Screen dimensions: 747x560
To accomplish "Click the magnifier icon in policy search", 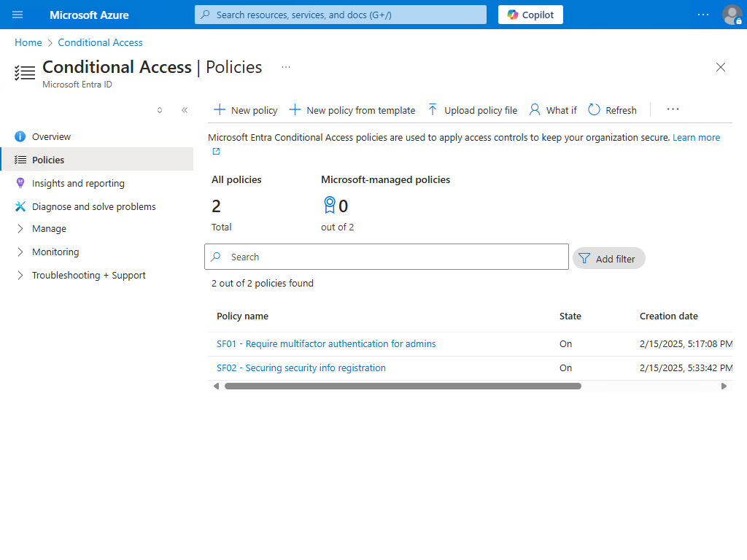I will pyautogui.click(x=216, y=257).
